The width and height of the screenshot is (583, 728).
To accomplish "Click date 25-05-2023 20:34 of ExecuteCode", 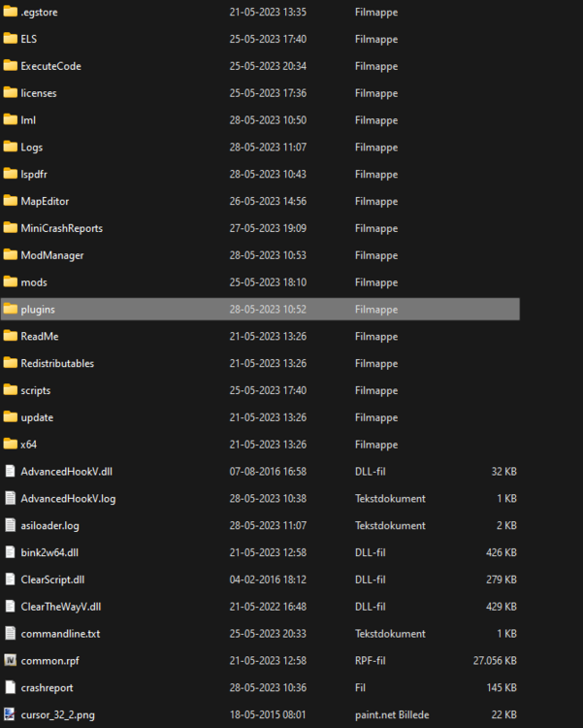I will [268, 66].
